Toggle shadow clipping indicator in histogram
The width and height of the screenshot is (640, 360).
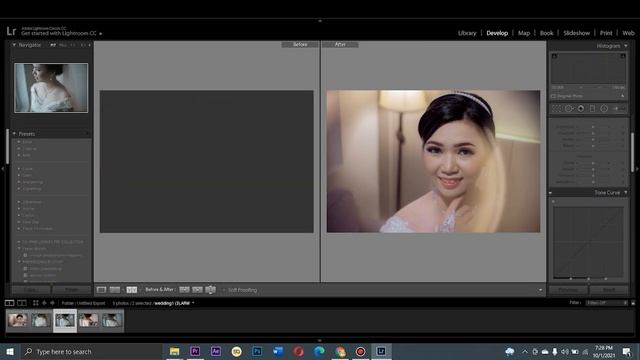point(554,56)
